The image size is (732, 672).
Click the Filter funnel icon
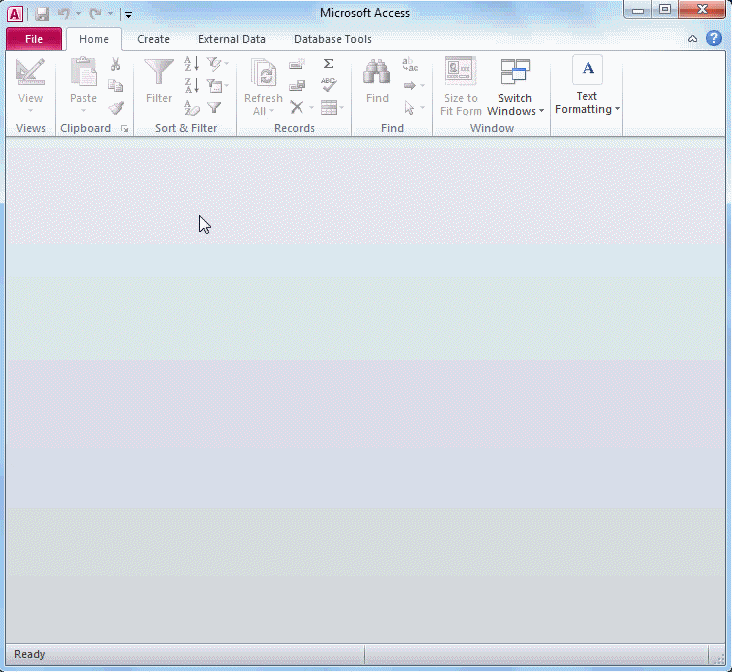coord(159,72)
